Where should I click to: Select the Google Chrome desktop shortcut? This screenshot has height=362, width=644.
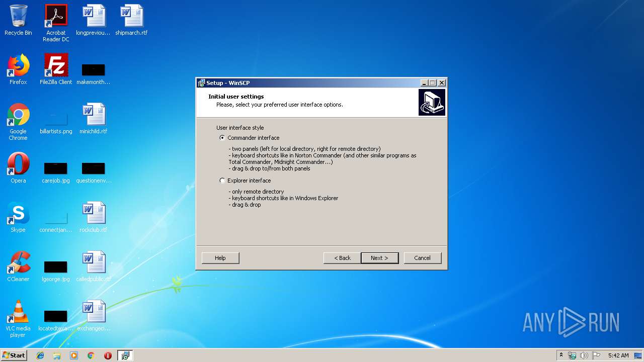point(18,122)
